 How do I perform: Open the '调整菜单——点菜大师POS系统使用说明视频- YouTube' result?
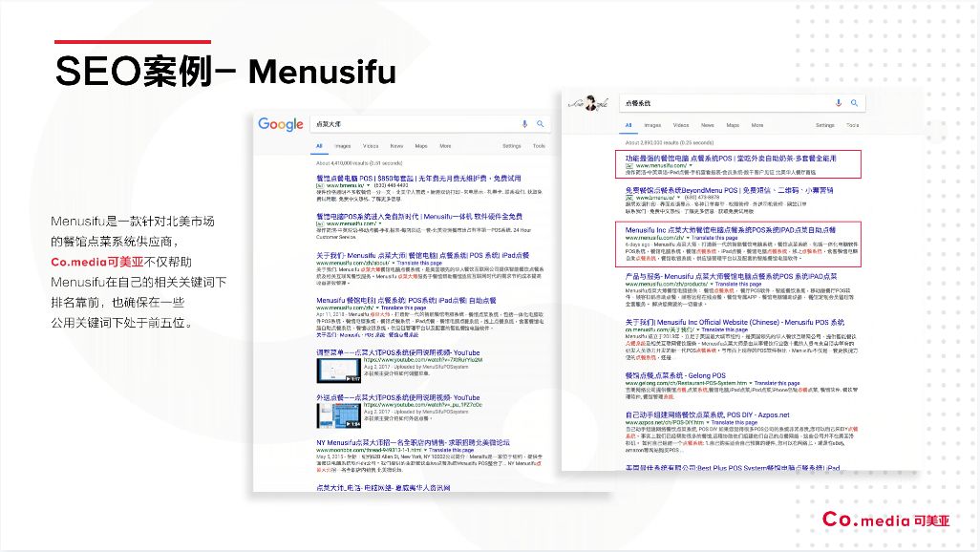click(x=397, y=352)
